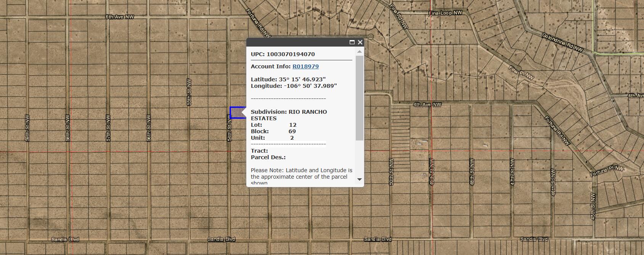The width and height of the screenshot is (644, 255).
Task: Click the Fina Rd NW street label
Action: [x=399, y=16]
